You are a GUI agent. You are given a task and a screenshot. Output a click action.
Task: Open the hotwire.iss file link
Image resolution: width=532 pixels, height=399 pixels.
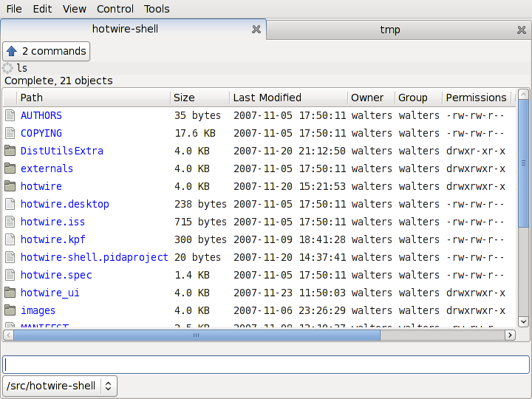point(52,222)
